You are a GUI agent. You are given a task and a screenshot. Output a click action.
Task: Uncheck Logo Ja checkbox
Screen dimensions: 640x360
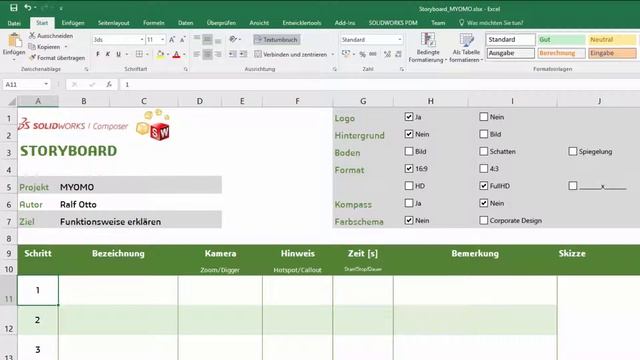[409, 117]
